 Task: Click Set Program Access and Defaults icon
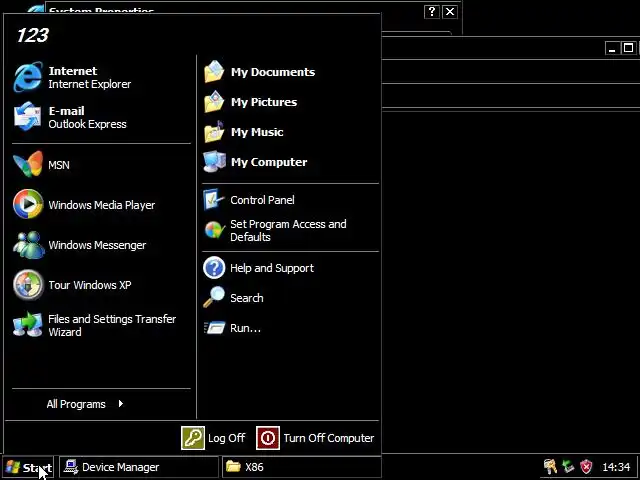click(x=214, y=230)
